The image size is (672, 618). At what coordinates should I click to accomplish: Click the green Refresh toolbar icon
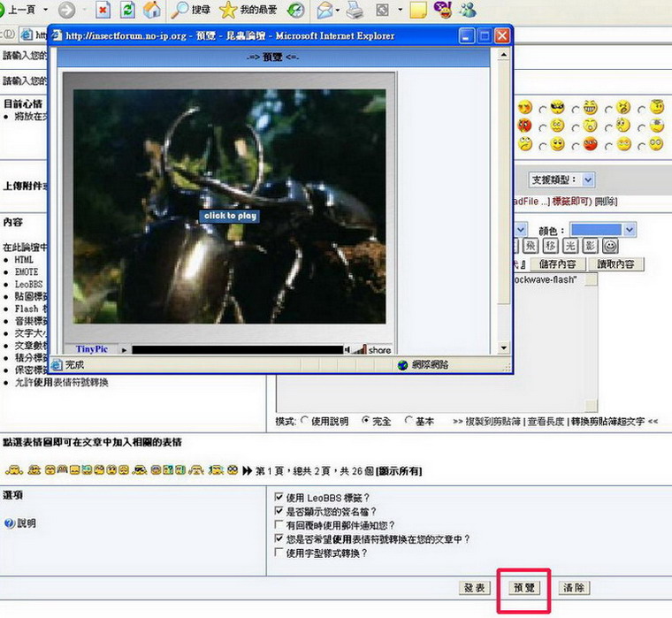(127, 11)
